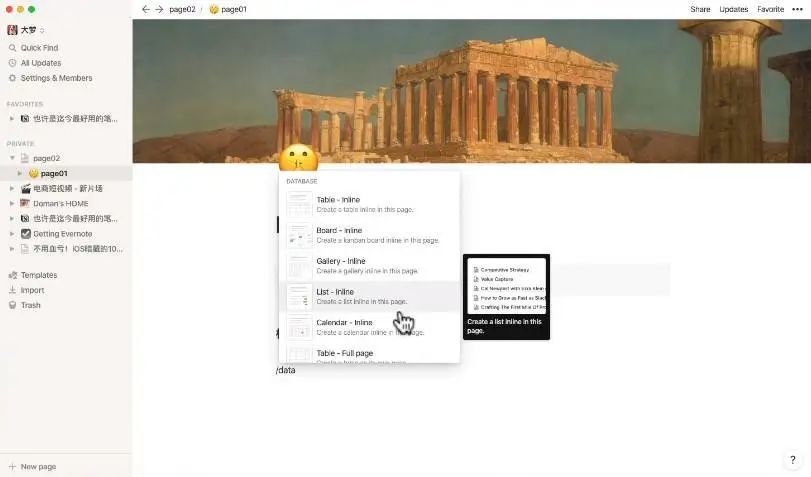Click the clapperboard icon of 电商短视频 page

(x=26, y=188)
